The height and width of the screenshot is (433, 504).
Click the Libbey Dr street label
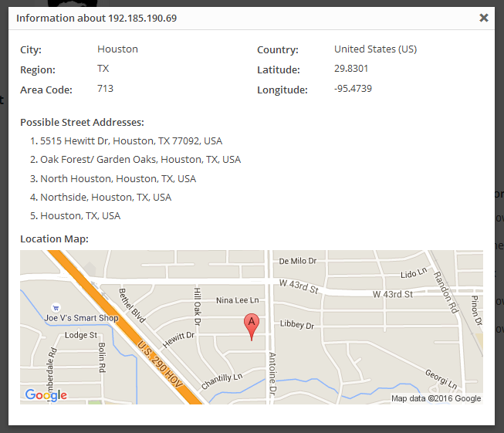(297, 324)
